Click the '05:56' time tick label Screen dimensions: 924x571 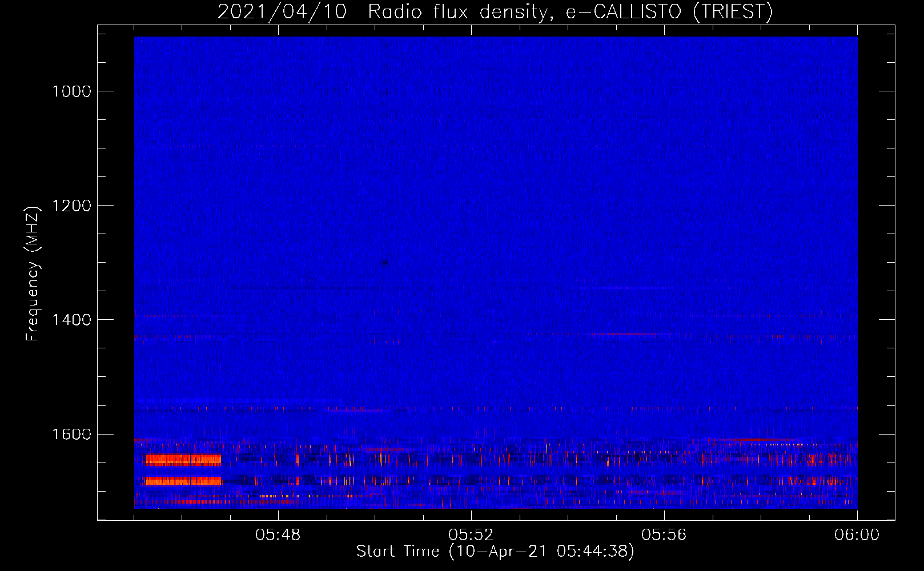(x=664, y=535)
